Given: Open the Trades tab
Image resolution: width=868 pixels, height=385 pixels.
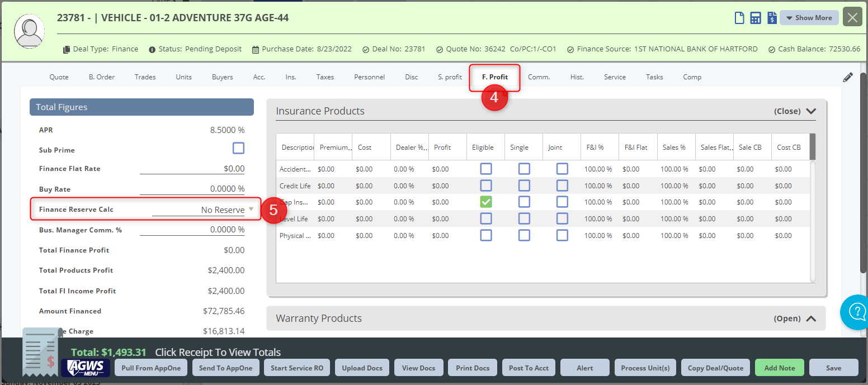Looking at the screenshot, I should [x=145, y=77].
